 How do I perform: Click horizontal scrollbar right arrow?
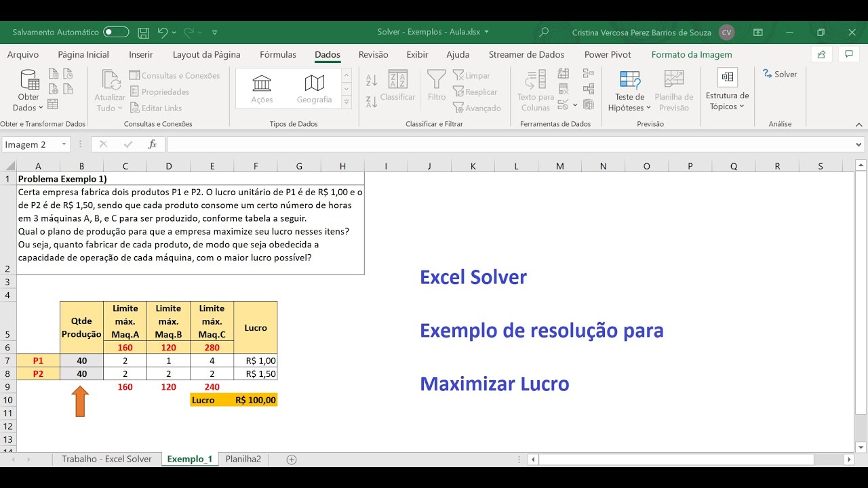[849, 460]
